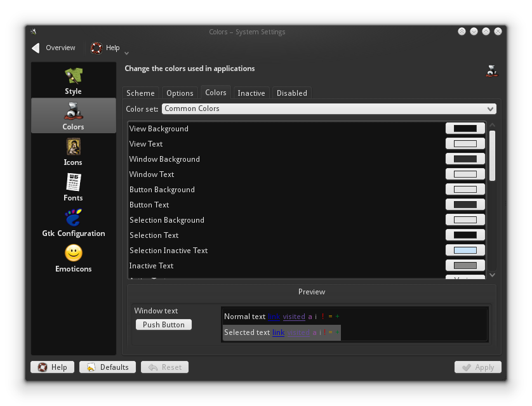Pick the View Background color swatch
The image size is (532, 406).
(x=465, y=129)
